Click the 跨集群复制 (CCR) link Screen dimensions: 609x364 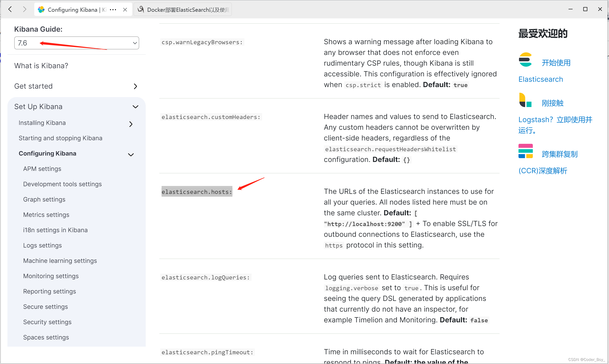(x=559, y=154)
